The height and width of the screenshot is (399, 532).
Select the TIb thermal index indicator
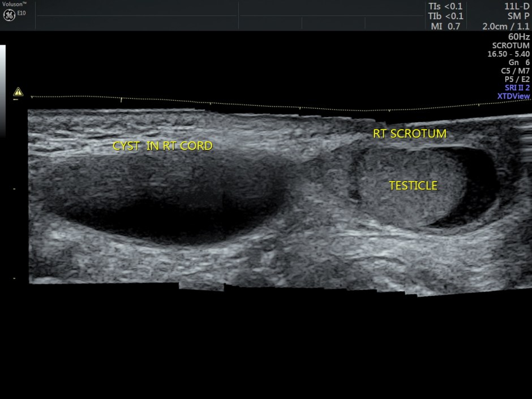click(447, 15)
